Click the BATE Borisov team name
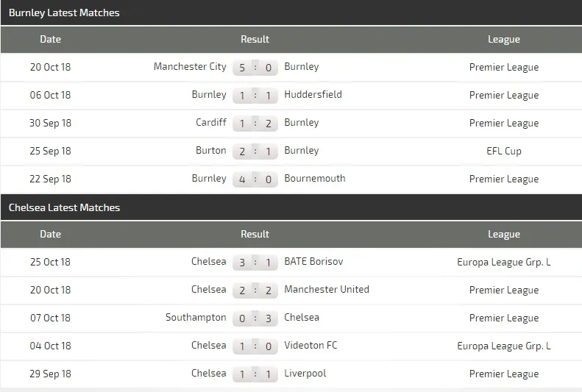Screen dimensions: 582x392 (313, 262)
